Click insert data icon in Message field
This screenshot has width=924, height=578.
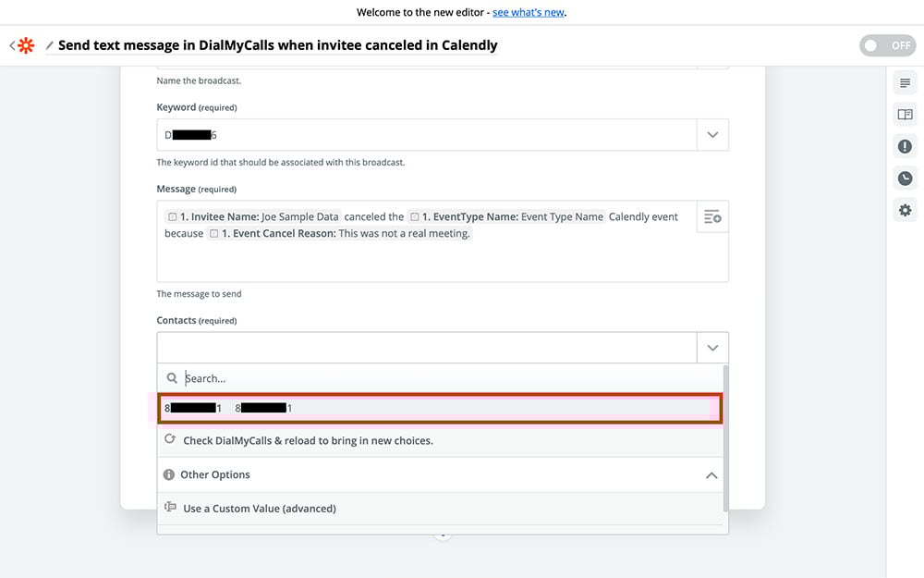tap(712, 217)
